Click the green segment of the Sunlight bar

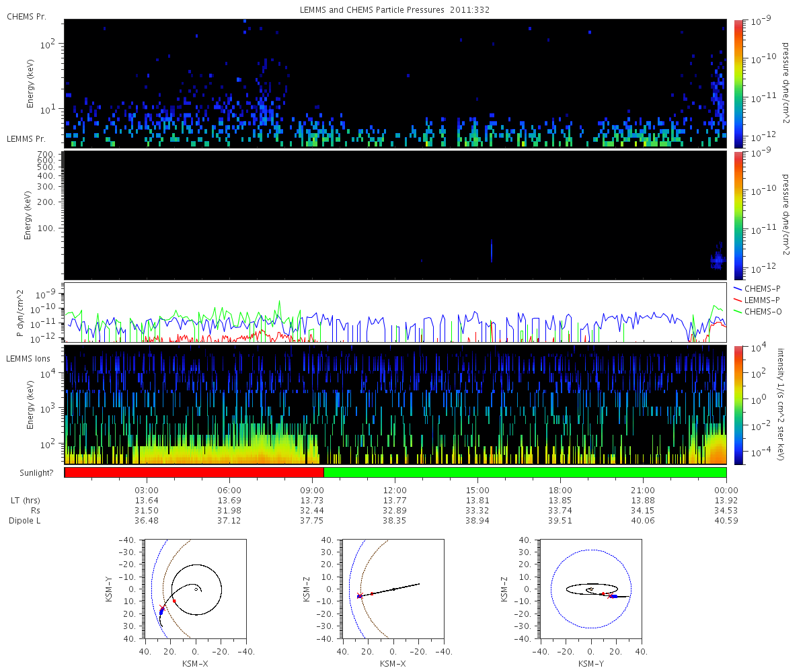point(525,472)
